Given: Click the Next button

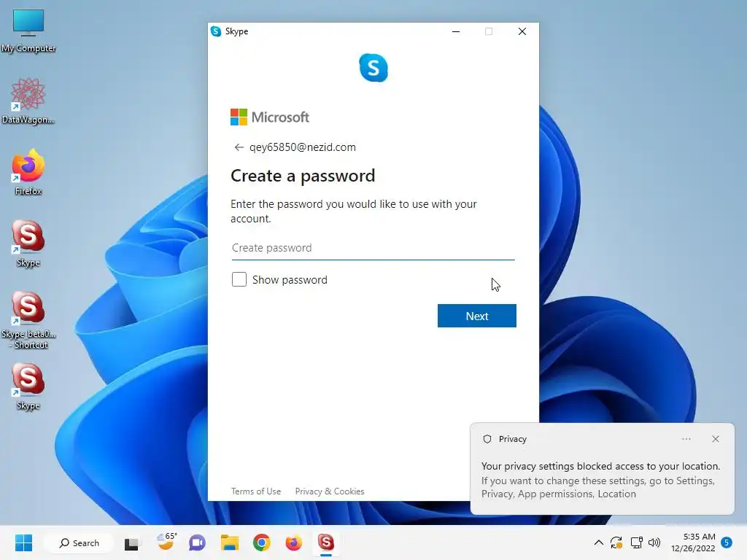Looking at the screenshot, I should (476, 316).
